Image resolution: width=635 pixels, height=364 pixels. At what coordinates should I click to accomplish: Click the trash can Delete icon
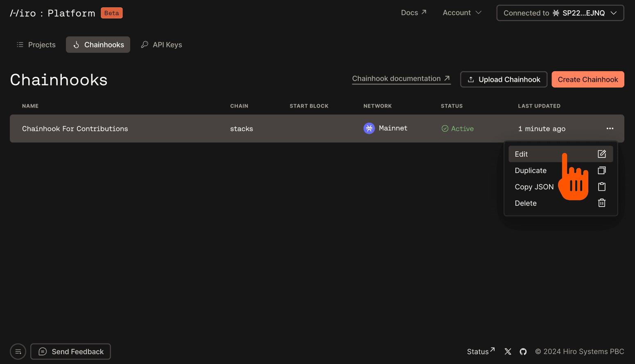click(x=601, y=203)
